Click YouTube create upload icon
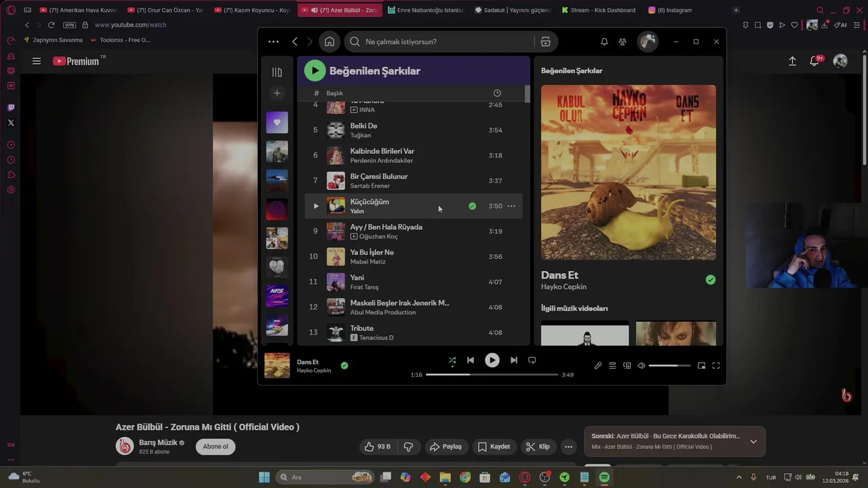 (x=792, y=61)
